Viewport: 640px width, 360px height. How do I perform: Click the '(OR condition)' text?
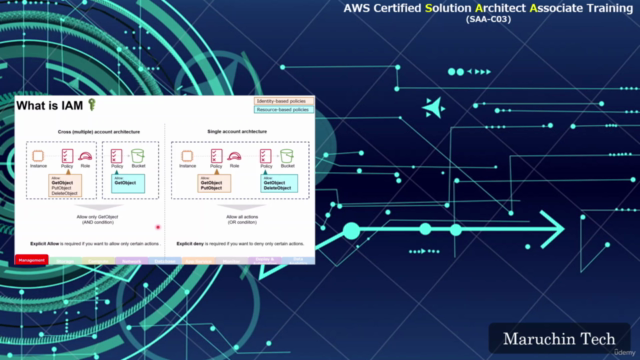pyautogui.click(x=242, y=222)
